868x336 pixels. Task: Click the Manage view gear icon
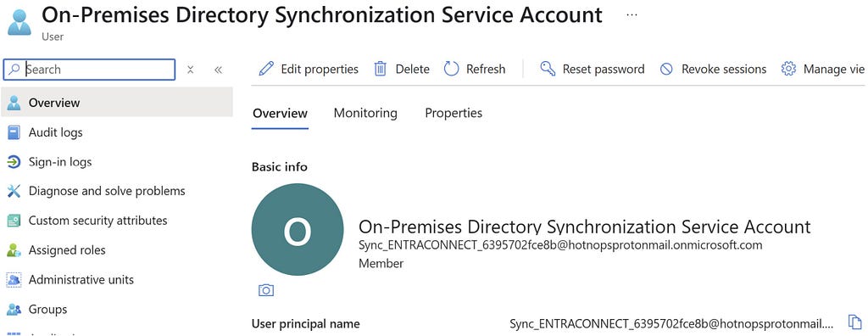click(x=788, y=69)
